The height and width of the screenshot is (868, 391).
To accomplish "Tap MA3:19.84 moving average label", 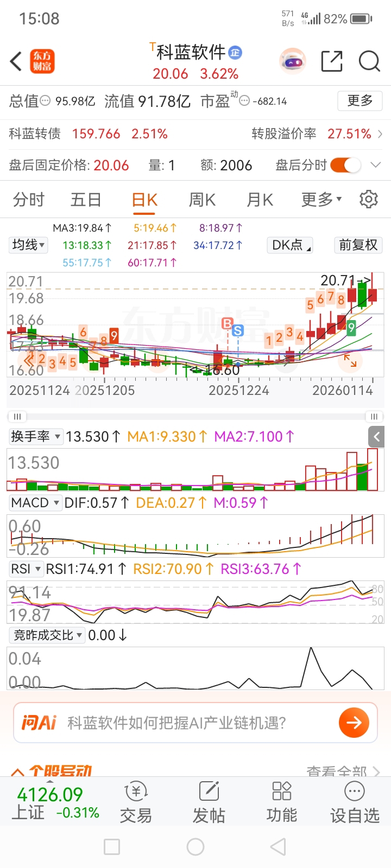I will pos(82,228).
